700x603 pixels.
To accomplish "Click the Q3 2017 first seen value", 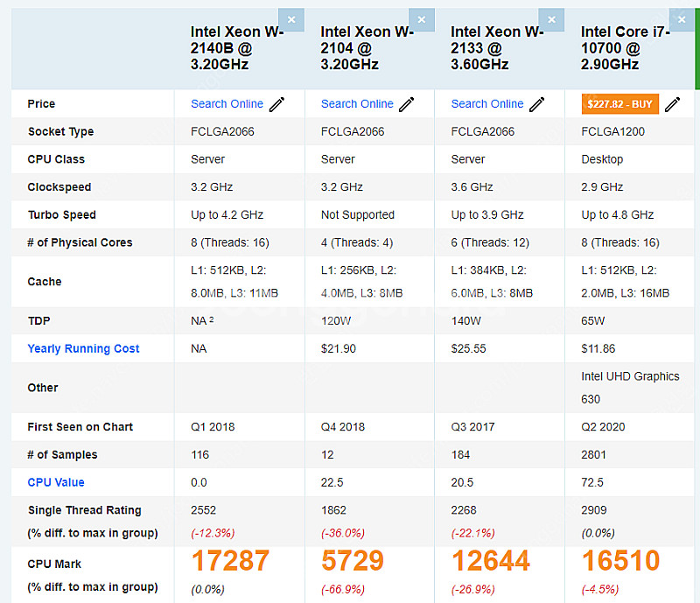I will pos(472,427).
